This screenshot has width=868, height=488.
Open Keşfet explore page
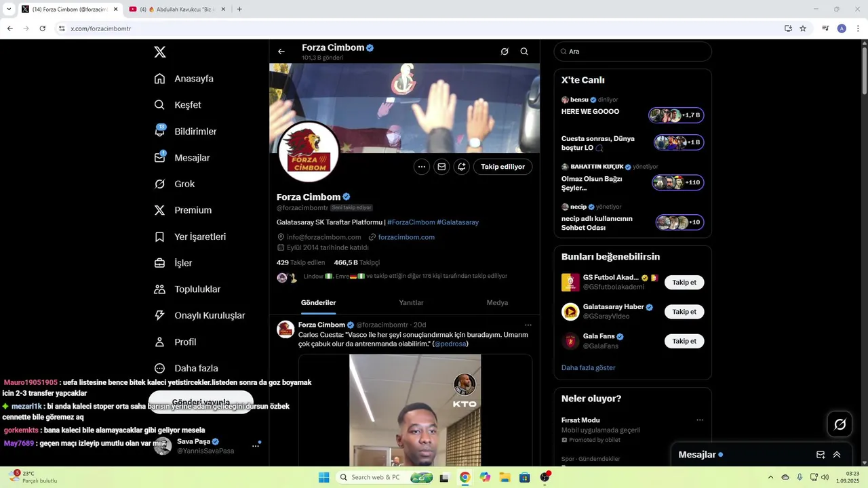178,105
